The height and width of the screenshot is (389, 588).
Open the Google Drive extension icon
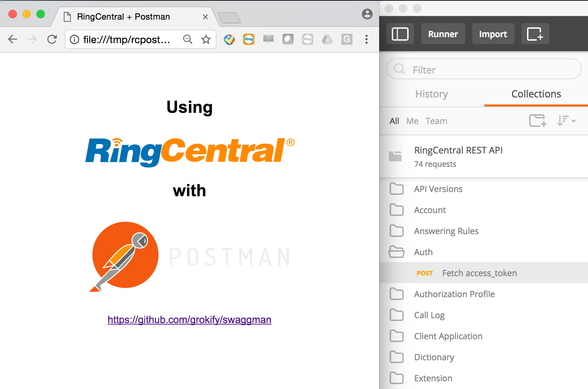pos(327,39)
